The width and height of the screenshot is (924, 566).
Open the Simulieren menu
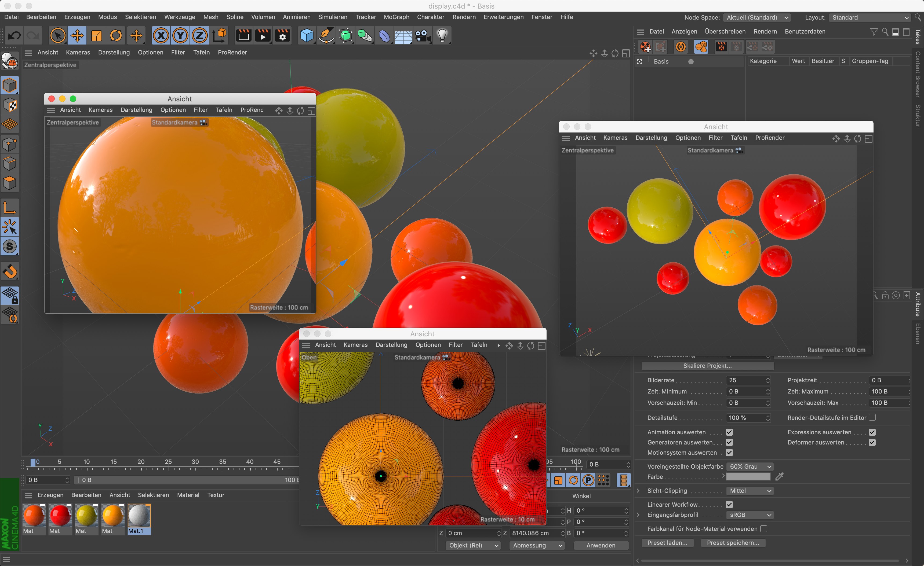333,17
